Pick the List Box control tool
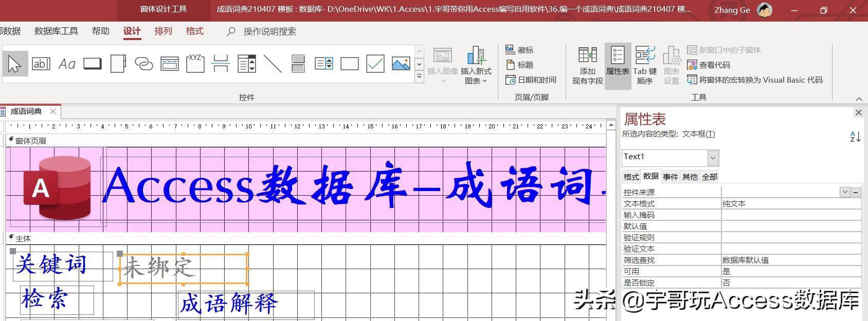Screen dimensions: 868x321 (x=324, y=64)
